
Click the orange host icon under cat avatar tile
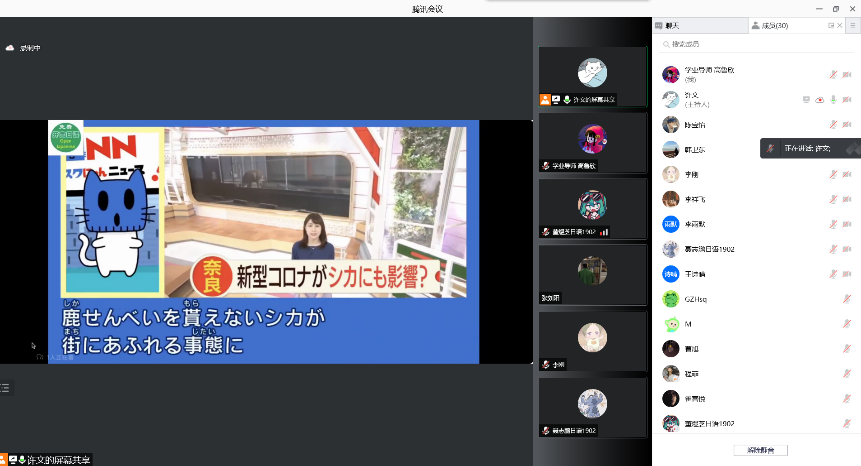(545, 99)
